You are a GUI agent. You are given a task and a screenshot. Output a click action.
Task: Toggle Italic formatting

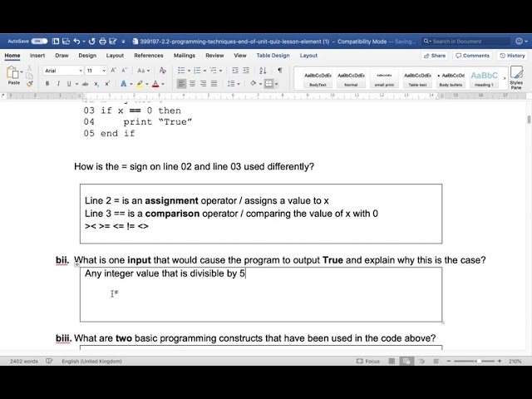(x=58, y=84)
